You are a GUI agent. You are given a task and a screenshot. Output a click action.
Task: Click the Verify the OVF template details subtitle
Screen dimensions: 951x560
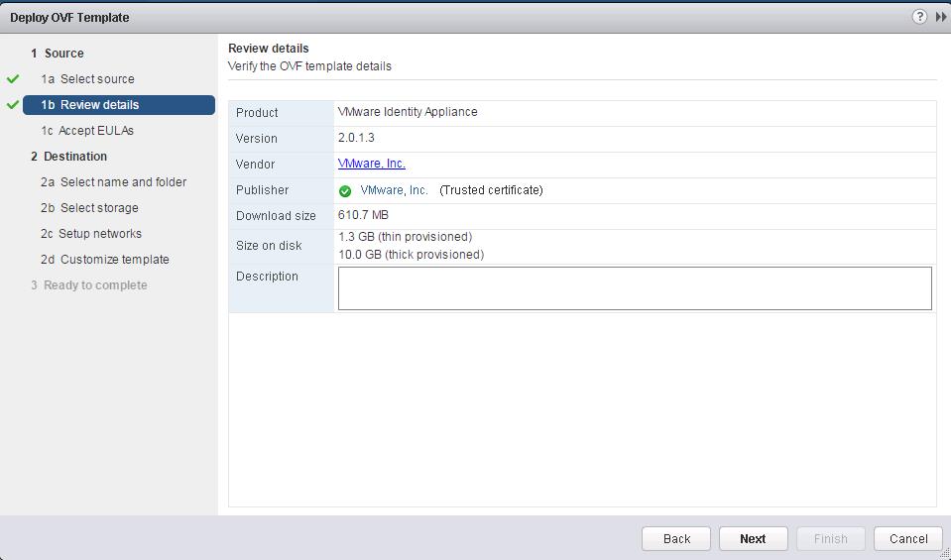(x=310, y=66)
